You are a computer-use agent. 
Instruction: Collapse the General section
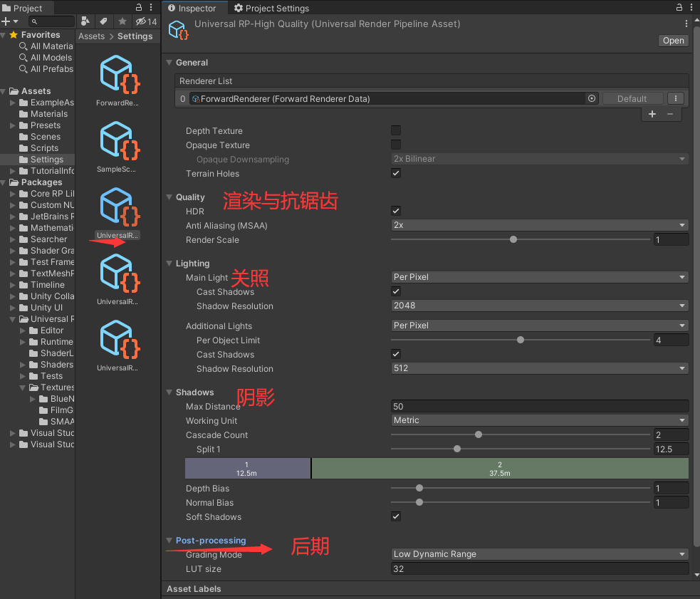pyautogui.click(x=169, y=63)
